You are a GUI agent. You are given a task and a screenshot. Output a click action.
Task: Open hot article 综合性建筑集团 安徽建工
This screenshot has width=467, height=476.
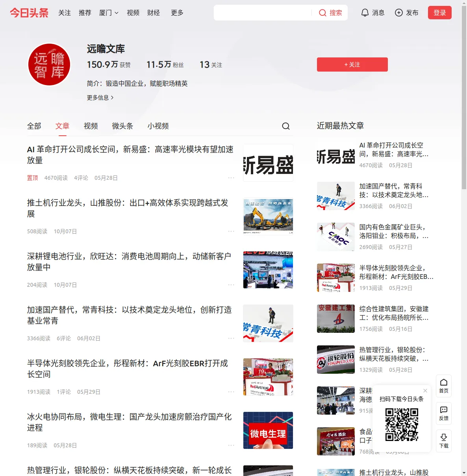pos(394,313)
